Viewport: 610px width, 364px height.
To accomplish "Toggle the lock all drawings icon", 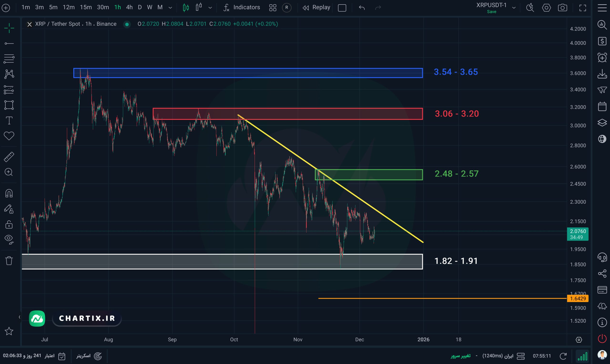I will pos(9,224).
